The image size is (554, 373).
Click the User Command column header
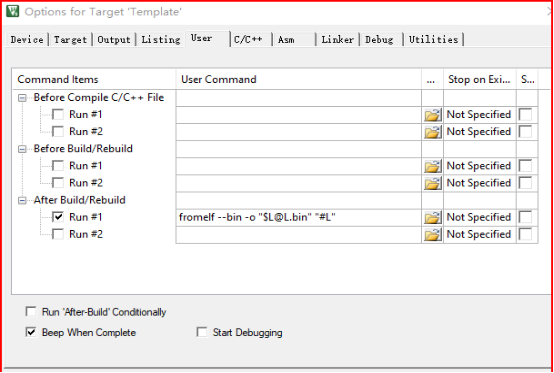pos(299,79)
